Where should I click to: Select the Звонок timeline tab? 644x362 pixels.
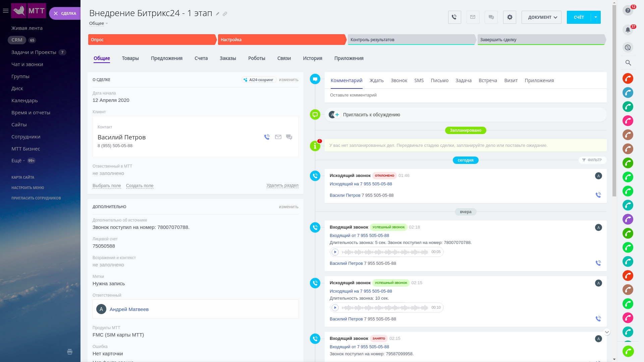click(x=399, y=80)
